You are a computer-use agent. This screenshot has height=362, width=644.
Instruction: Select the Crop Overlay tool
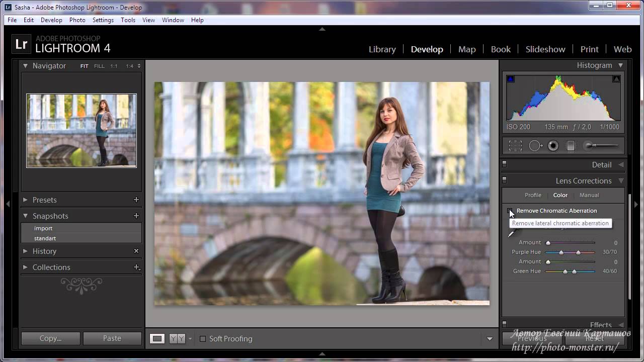pyautogui.click(x=515, y=146)
